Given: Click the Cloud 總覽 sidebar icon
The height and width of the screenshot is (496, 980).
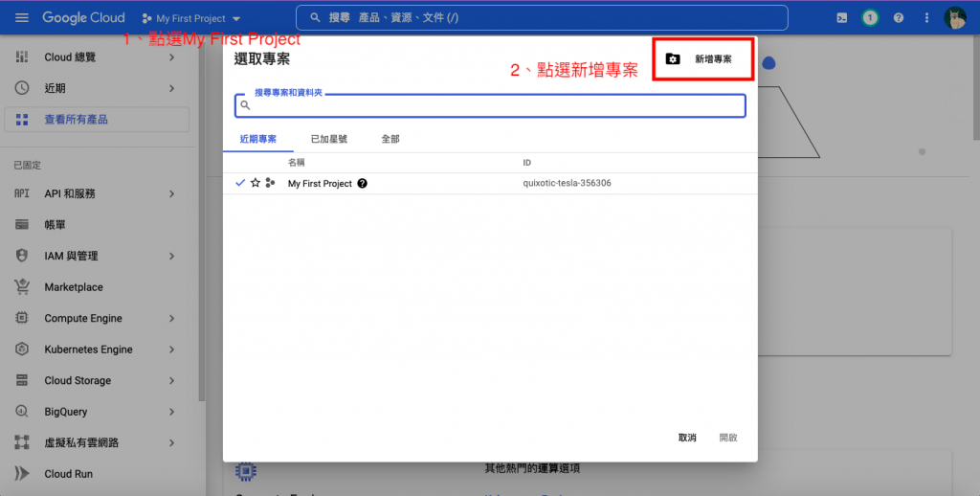Looking at the screenshot, I should [x=22, y=56].
